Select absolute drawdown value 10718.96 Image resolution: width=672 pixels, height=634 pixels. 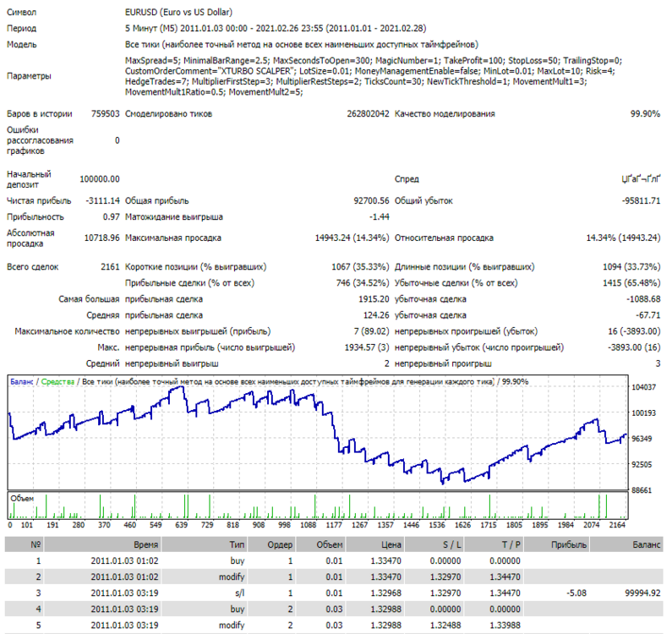tap(101, 238)
